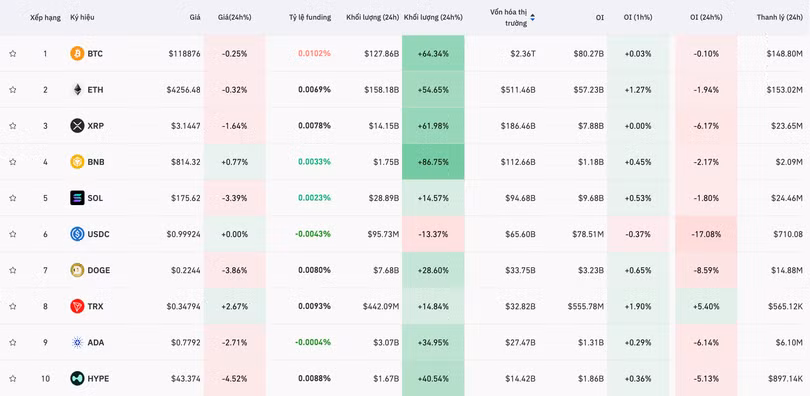Open the ETH symbol link
This screenshot has height=396, width=810.
pyautogui.click(x=95, y=89)
